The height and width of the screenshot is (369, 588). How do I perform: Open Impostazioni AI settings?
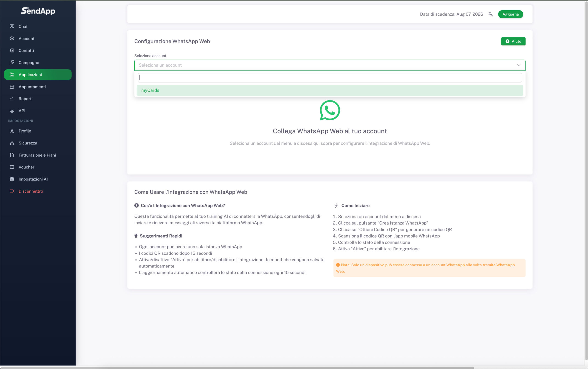[38, 179]
